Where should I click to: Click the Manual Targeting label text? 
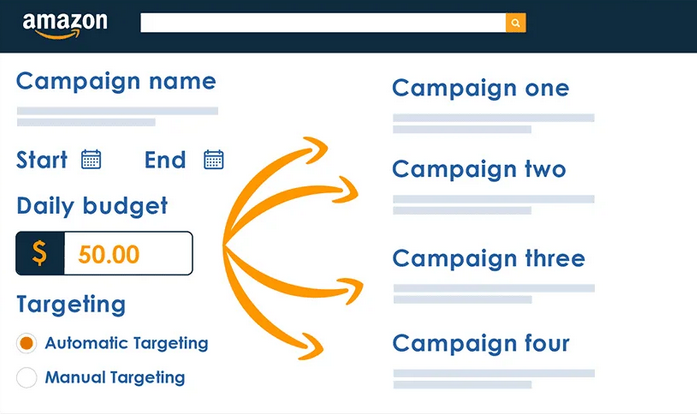click(115, 378)
